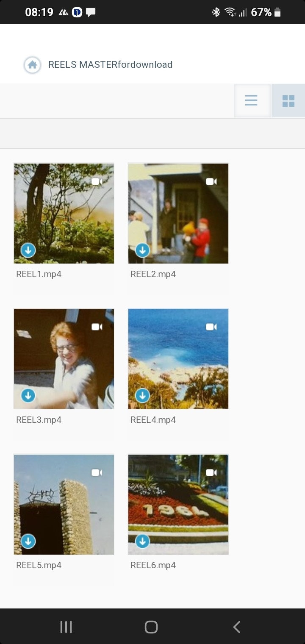Switch to list view layout
The image size is (305, 644).
[252, 101]
